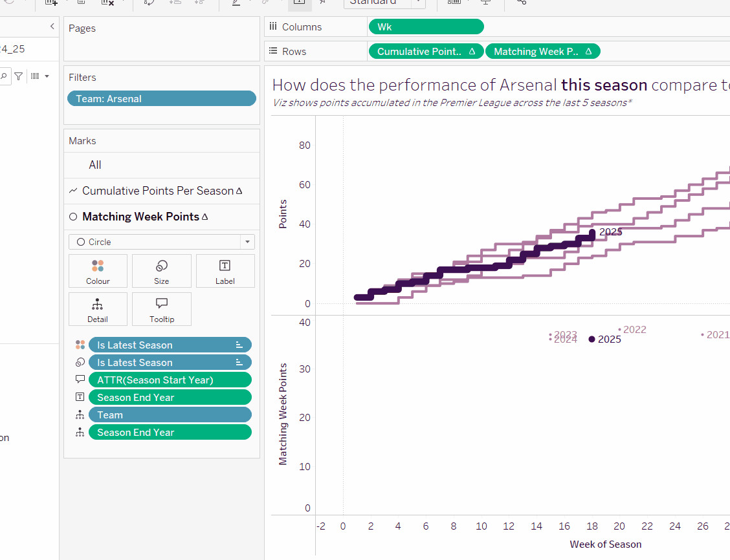Click the dark 2025 circle mark
The height and width of the screenshot is (560, 730).
592,339
